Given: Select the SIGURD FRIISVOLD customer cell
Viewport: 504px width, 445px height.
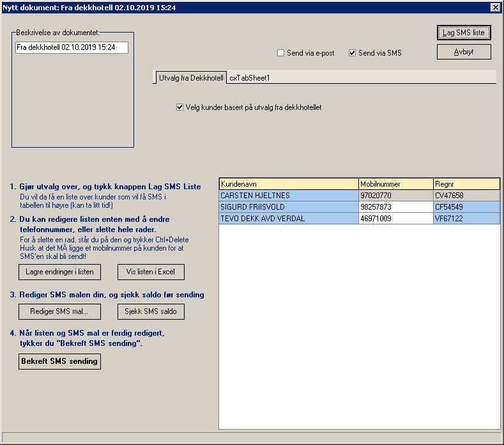Looking at the screenshot, I should click(x=289, y=207).
